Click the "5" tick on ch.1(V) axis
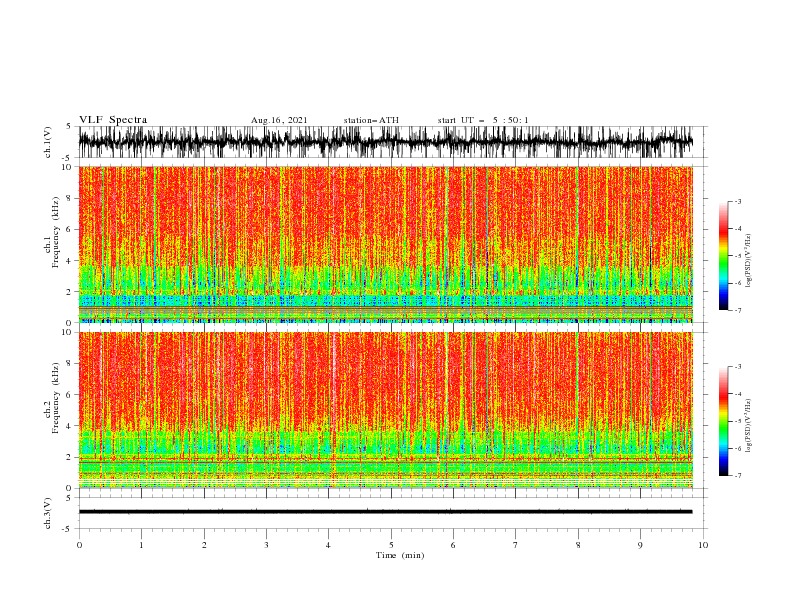This screenshot has width=792, height=612. (70, 127)
